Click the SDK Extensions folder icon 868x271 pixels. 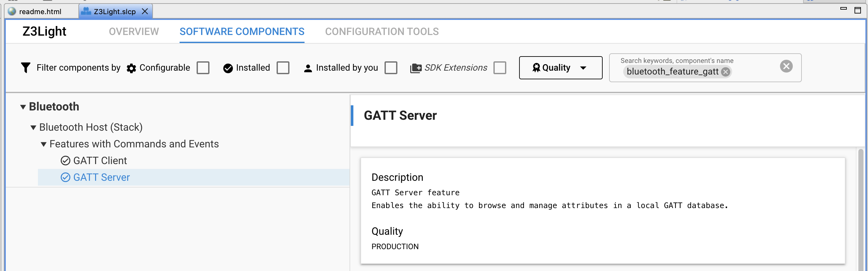(x=415, y=68)
